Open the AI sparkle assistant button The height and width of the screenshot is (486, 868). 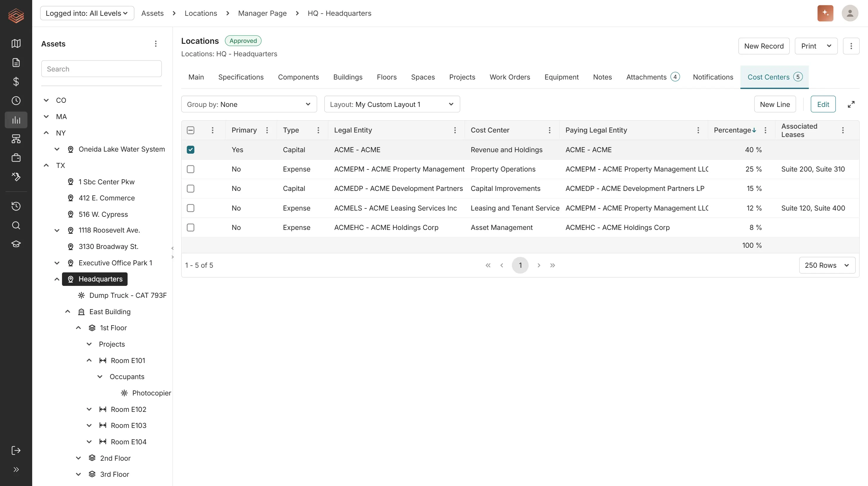tap(825, 13)
